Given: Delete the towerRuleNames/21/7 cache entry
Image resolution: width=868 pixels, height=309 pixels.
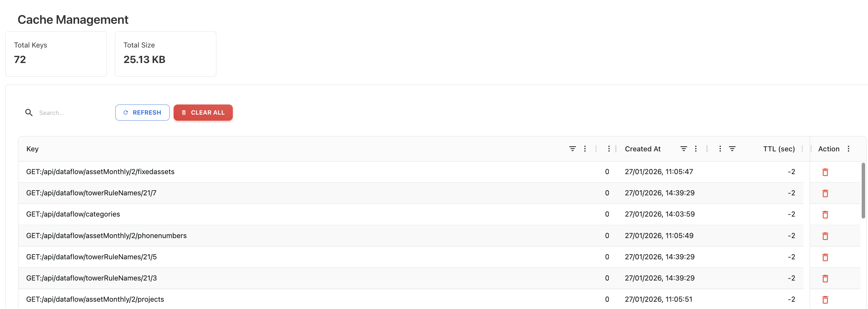Looking at the screenshot, I should click(825, 193).
